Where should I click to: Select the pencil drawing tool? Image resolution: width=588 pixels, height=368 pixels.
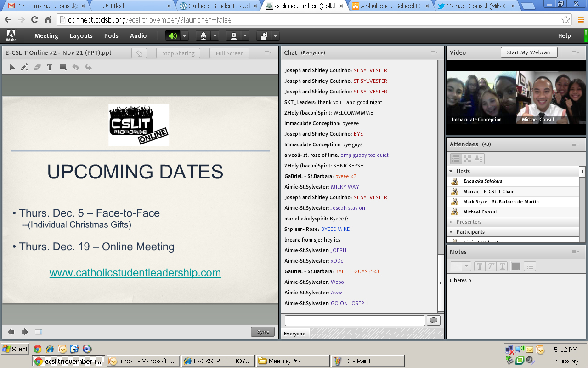(24, 67)
